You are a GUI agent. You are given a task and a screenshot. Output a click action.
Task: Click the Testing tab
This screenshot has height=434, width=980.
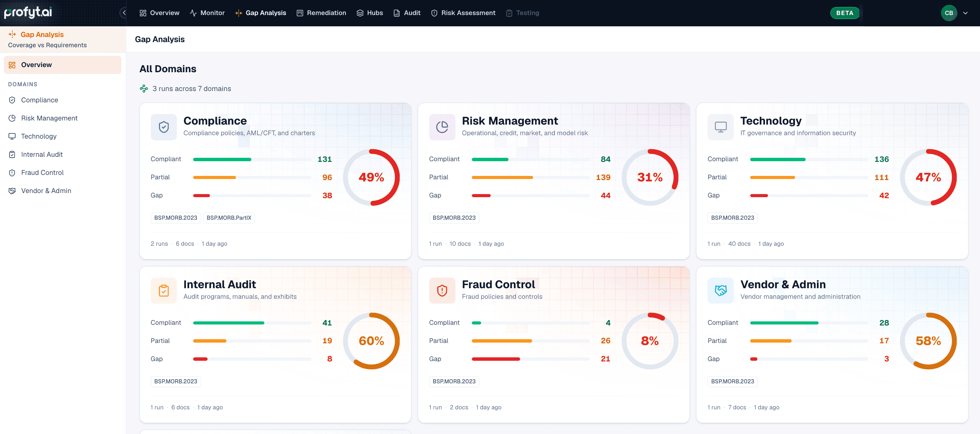(x=522, y=13)
